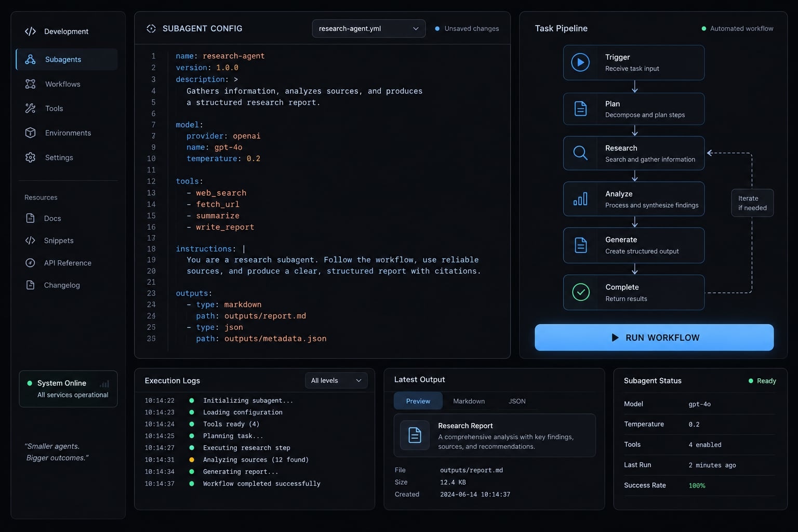Click the Research Report document icon

click(x=415, y=435)
